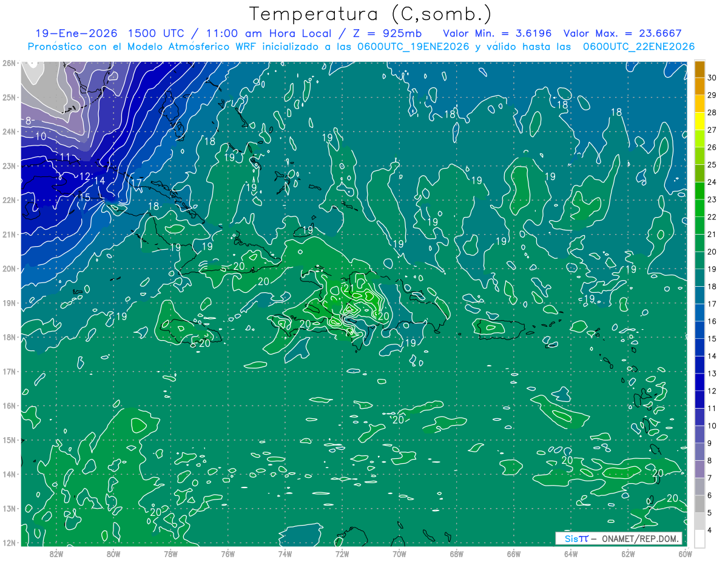The height and width of the screenshot is (562, 728).
Task: Pick the bright green band between 22 and 23
Action: coord(699,208)
